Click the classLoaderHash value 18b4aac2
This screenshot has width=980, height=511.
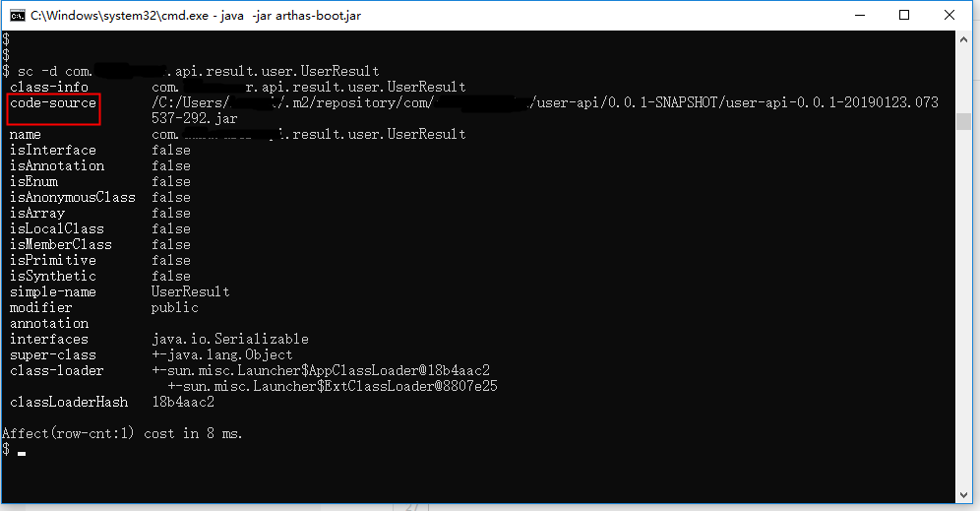click(x=183, y=402)
